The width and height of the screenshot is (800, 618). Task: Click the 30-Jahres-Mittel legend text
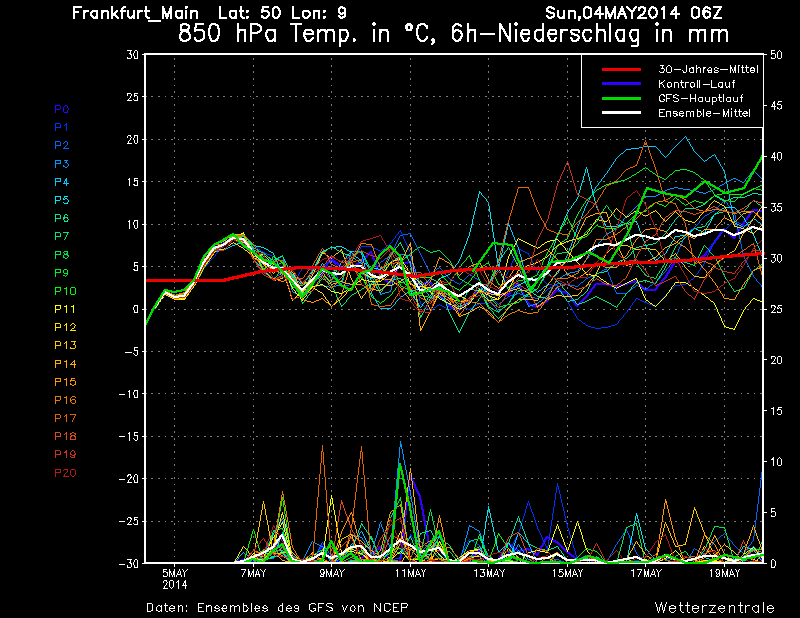coord(708,69)
